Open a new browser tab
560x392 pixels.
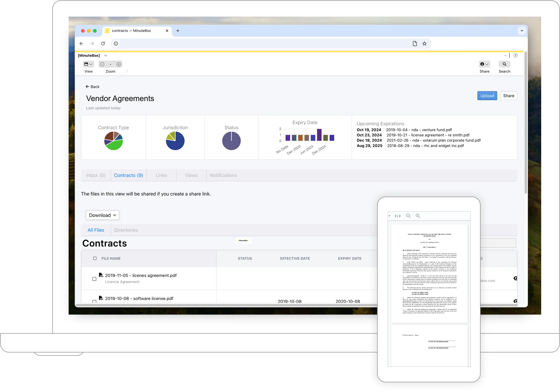(x=178, y=31)
